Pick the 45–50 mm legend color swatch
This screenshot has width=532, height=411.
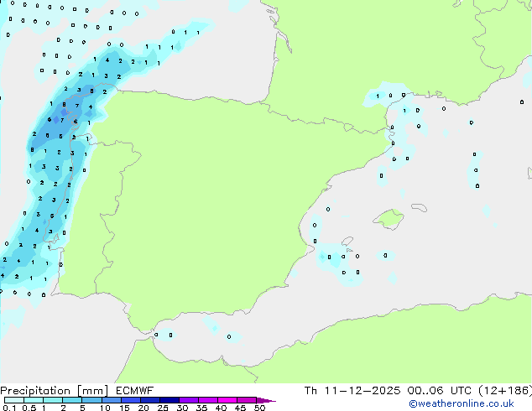coord(247,400)
